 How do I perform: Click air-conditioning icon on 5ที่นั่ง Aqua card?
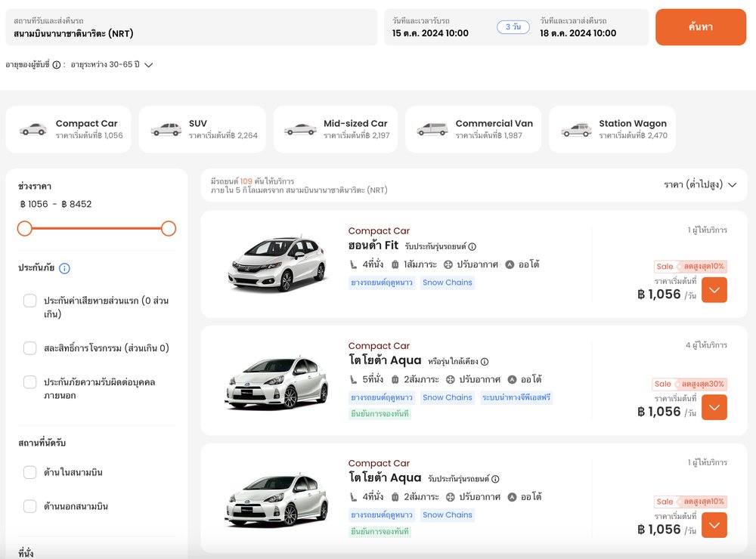[x=451, y=380]
